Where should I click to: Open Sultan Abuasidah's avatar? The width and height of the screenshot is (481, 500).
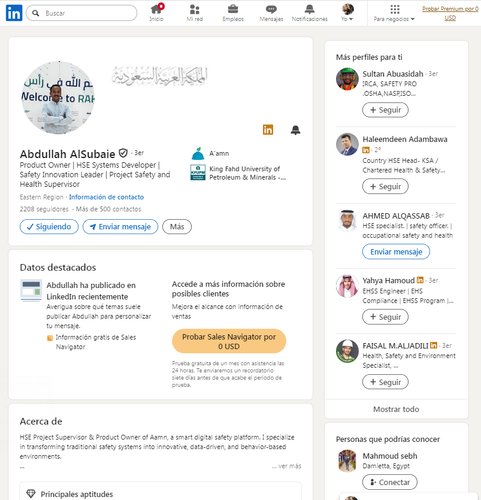[x=347, y=79]
